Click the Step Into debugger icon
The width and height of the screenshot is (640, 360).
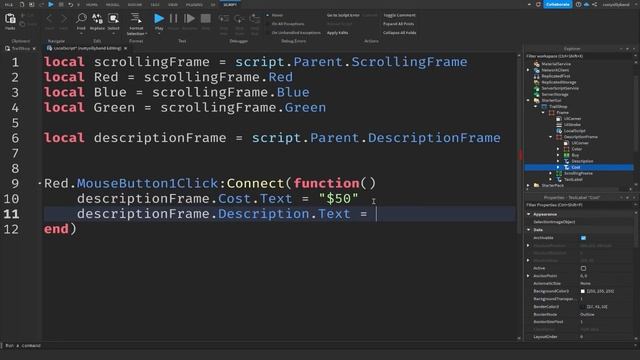(224, 19)
